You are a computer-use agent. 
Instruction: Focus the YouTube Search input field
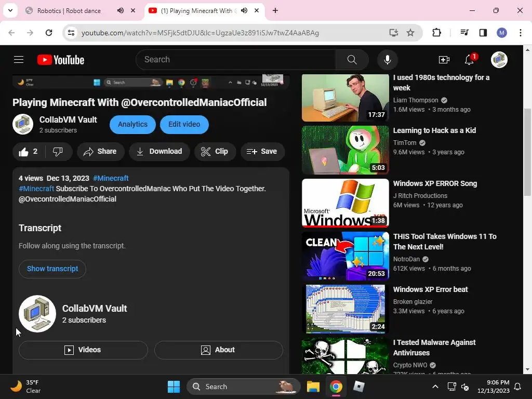pyautogui.click(x=236, y=60)
